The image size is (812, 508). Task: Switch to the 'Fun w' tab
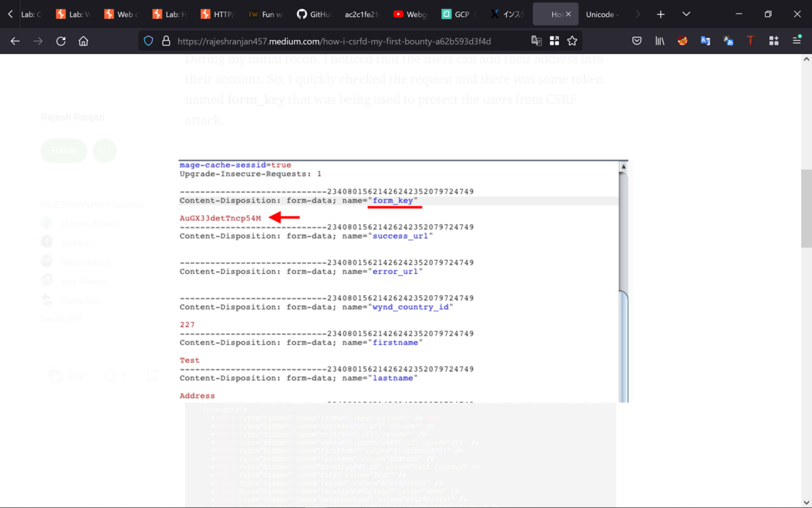point(265,14)
